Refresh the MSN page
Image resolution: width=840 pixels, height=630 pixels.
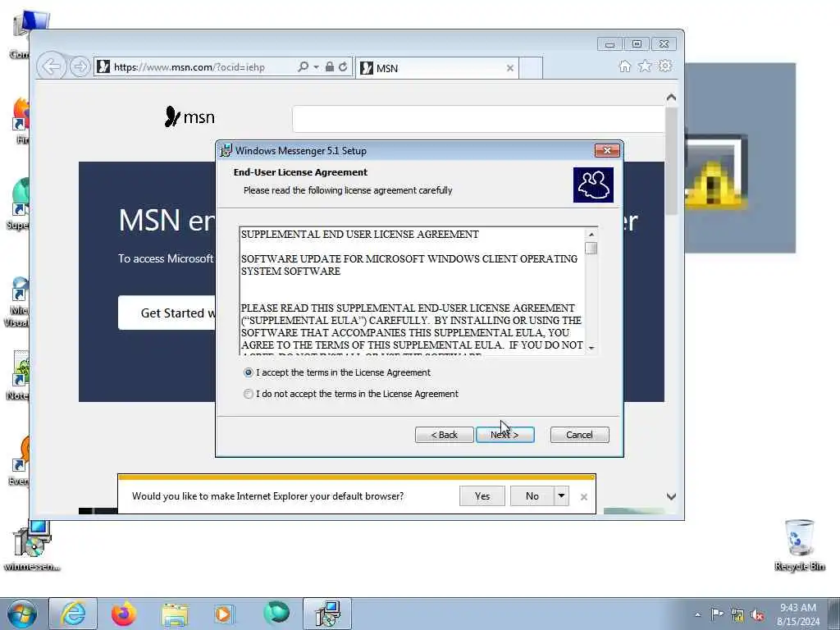pos(344,66)
